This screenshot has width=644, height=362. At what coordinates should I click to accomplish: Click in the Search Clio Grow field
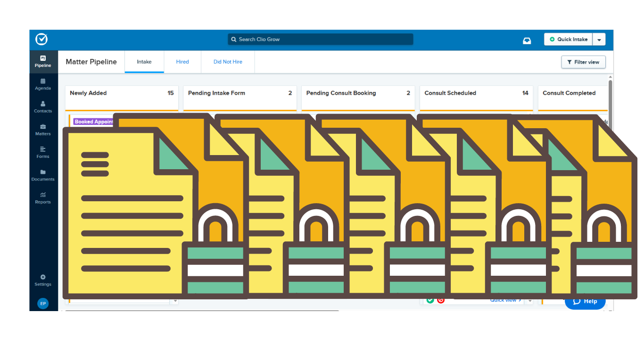(x=321, y=40)
